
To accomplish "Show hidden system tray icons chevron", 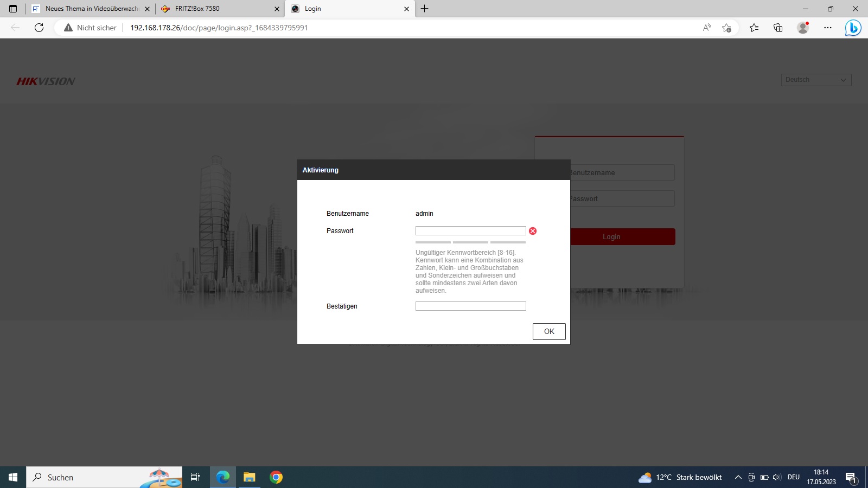I will pos(738,477).
